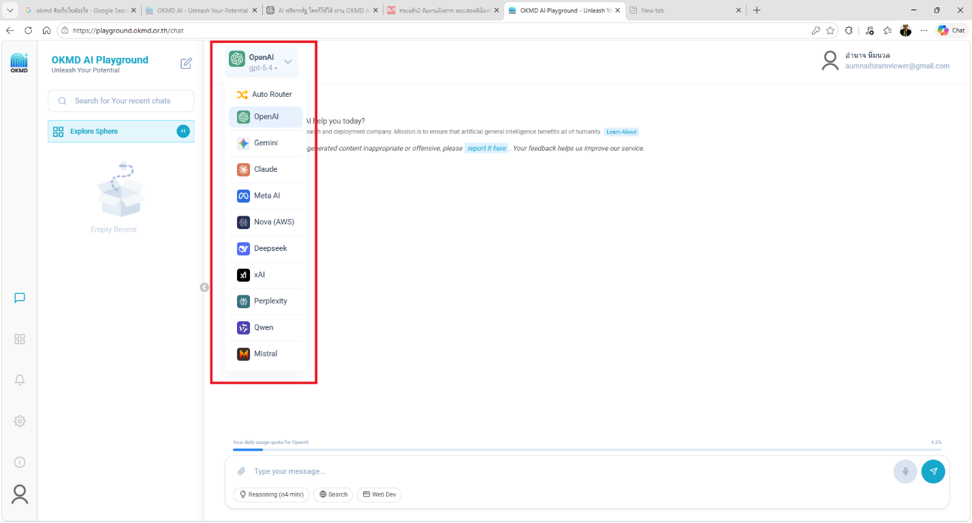Click the Learn About link
Image resolution: width=972 pixels, height=523 pixels.
pos(621,132)
